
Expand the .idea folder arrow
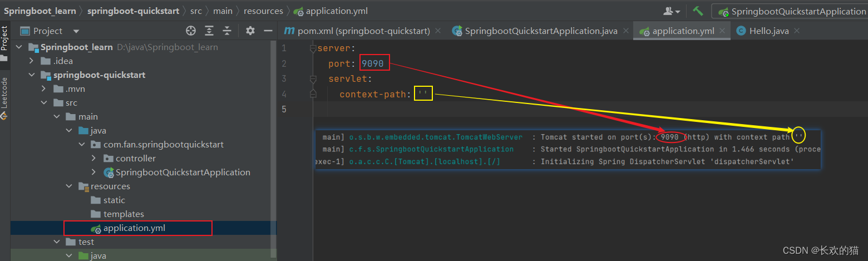pos(32,61)
